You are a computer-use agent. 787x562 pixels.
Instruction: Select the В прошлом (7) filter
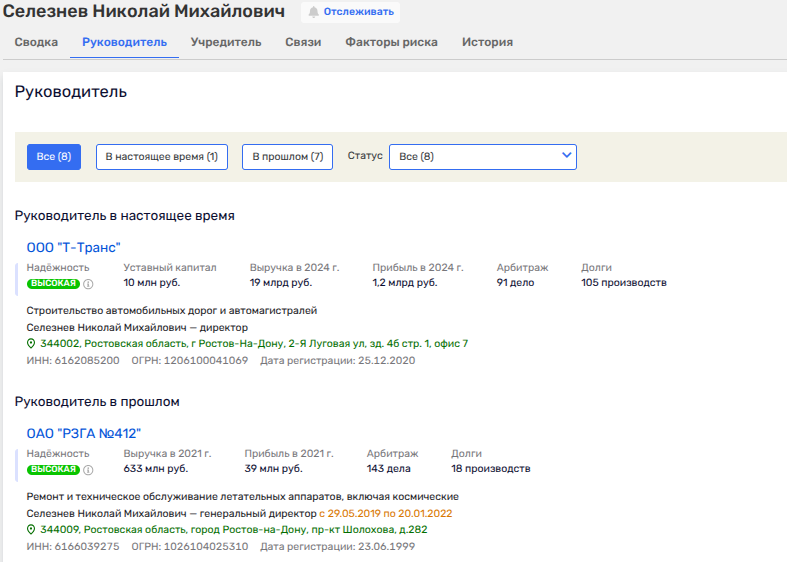point(287,157)
